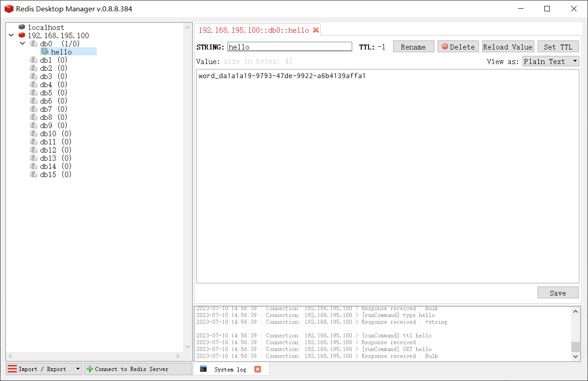Viewport: 588px width, 381px height.
Task: Select the hello key icon in tree
Action: coord(45,52)
